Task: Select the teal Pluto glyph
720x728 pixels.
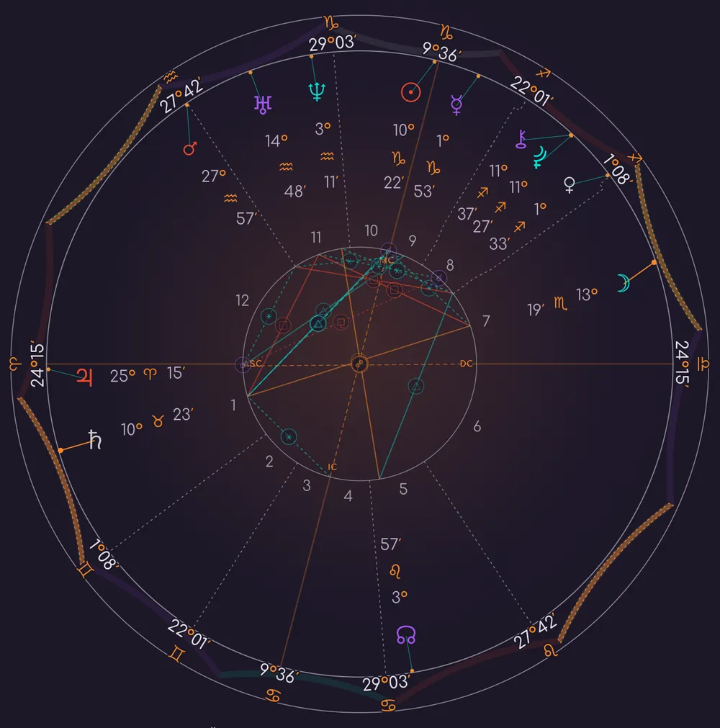Action: (x=539, y=158)
